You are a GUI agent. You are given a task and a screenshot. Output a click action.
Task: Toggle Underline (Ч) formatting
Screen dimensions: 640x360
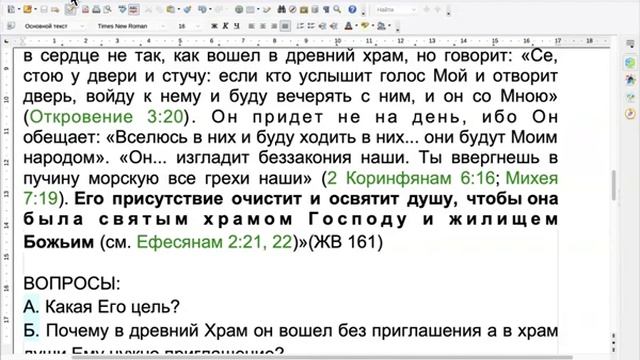pyautogui.click(x=236, y=26)
